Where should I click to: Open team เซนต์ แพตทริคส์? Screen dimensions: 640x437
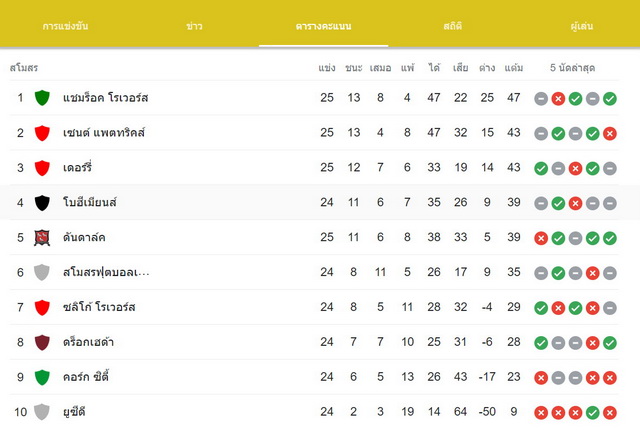[x=104, y=133]
